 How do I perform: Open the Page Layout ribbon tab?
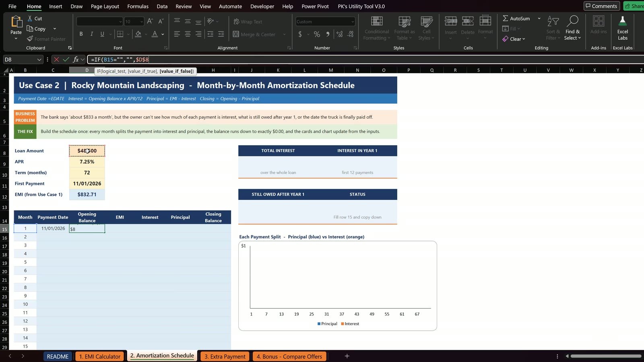tap(105, 6)
